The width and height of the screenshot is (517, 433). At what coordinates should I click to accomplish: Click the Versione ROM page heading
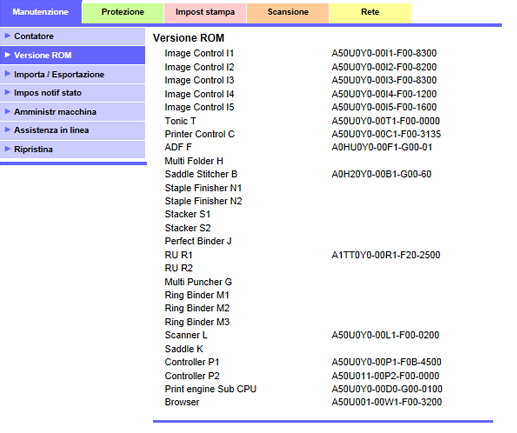(189, 38)
